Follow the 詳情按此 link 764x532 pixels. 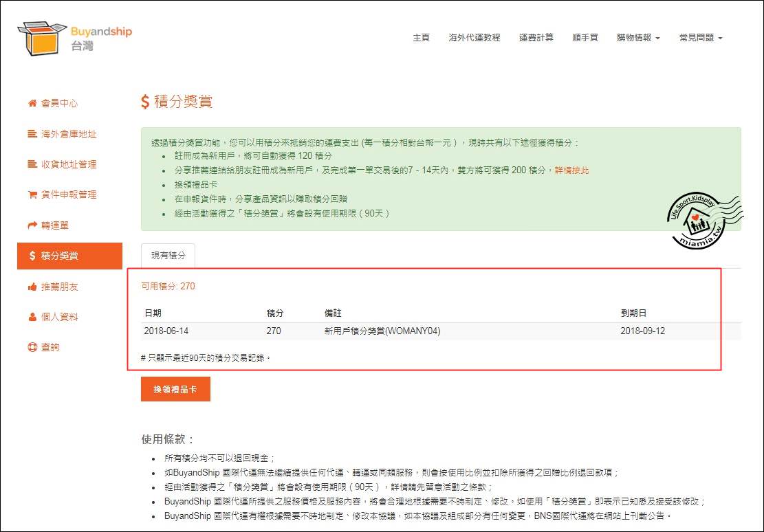[571, 170]
